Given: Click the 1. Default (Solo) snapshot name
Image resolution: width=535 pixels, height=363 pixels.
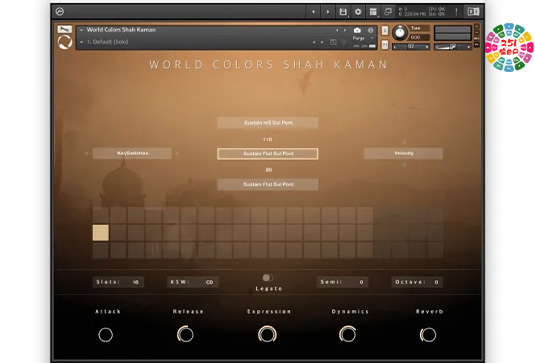Looking at the screenshot, I should point(107,42).
